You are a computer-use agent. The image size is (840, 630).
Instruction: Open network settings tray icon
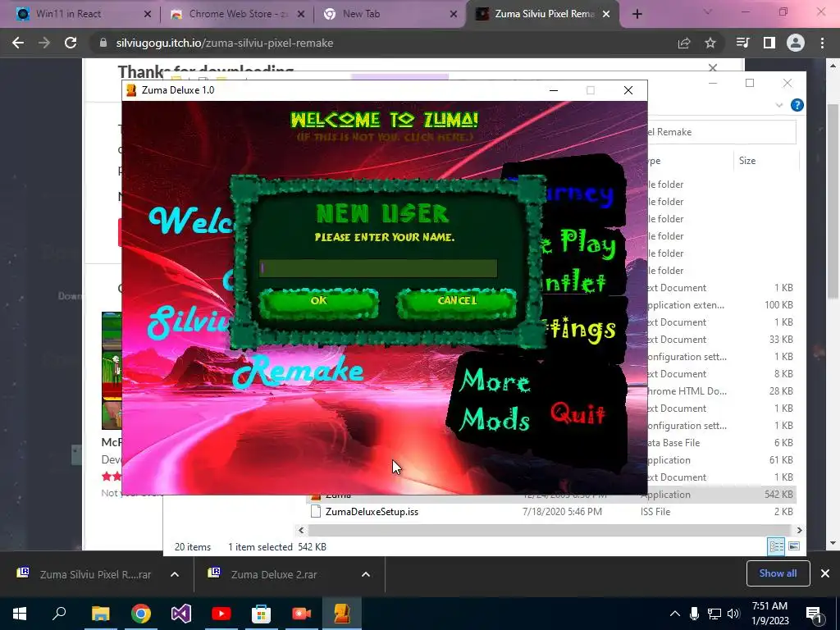(x=714, y=614)
